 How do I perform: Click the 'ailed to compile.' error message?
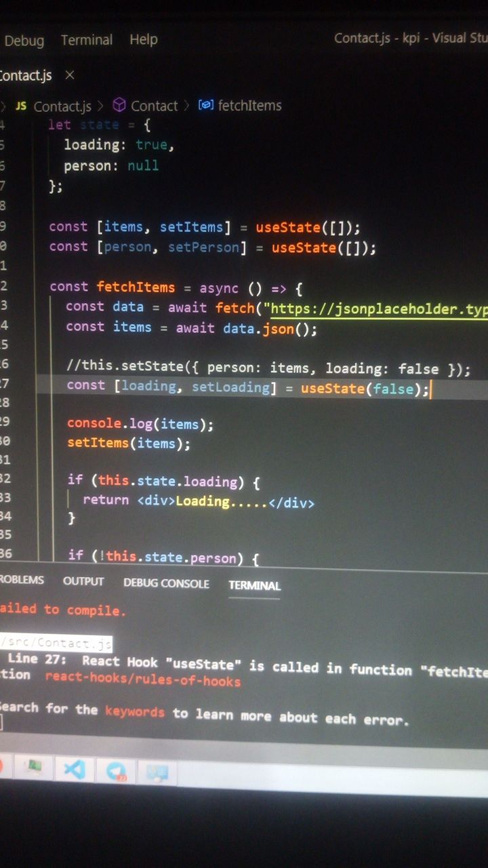pos(63,610)
